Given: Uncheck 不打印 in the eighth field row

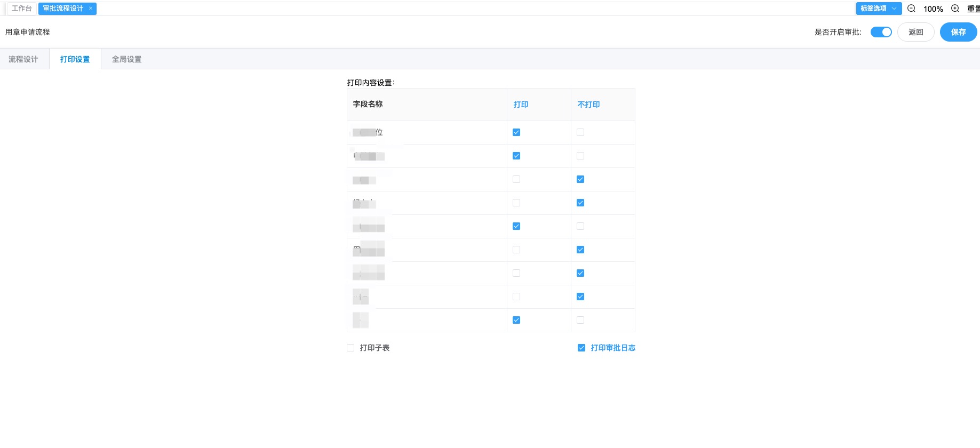Looking at the screenshot, I should [x=580, y=297].
